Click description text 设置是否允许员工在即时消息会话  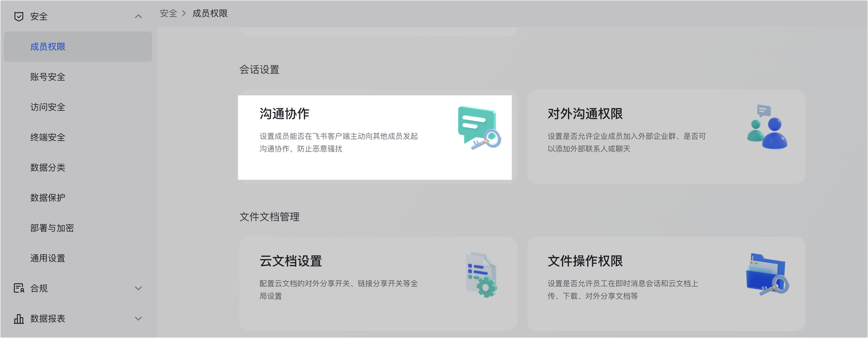pyautogui.click(x=604, y=283)
